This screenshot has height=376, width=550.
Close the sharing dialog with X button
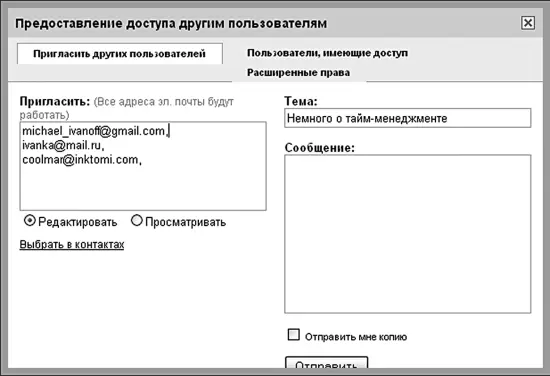point(528,23)
